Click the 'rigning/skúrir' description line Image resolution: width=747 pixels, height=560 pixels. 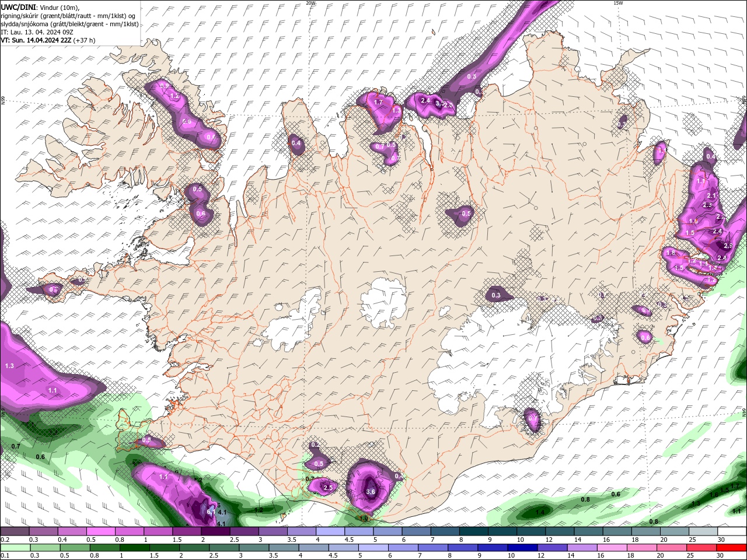coord(68,16)
